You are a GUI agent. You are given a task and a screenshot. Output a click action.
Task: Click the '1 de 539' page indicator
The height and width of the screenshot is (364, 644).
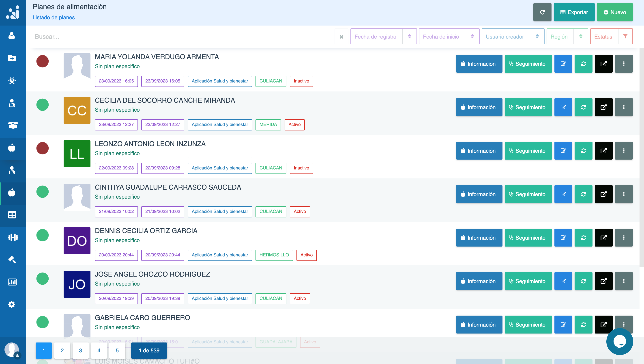click(x=149, y=351)
